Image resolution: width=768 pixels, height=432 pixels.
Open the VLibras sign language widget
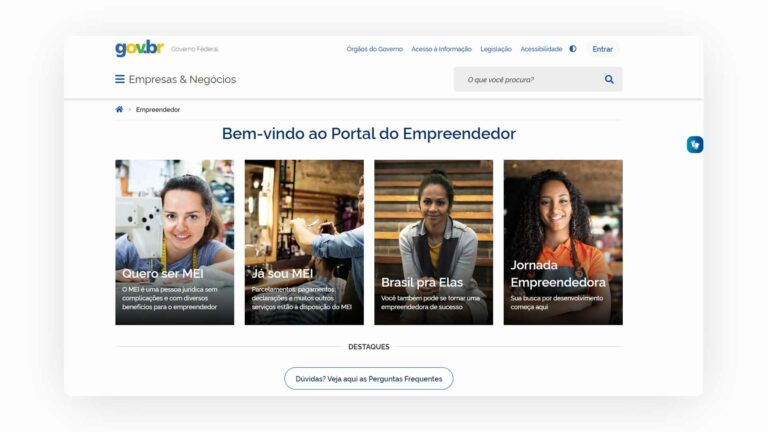point(695,144)
